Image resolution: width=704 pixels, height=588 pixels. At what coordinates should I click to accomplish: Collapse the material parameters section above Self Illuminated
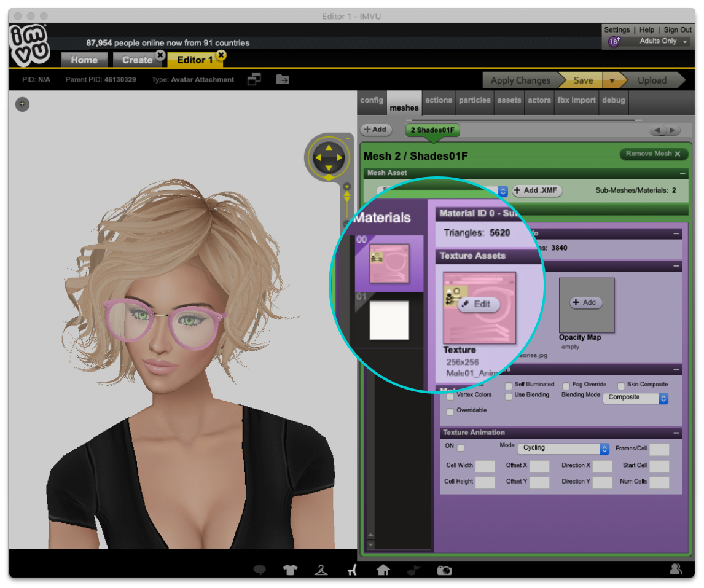(676, 369)
